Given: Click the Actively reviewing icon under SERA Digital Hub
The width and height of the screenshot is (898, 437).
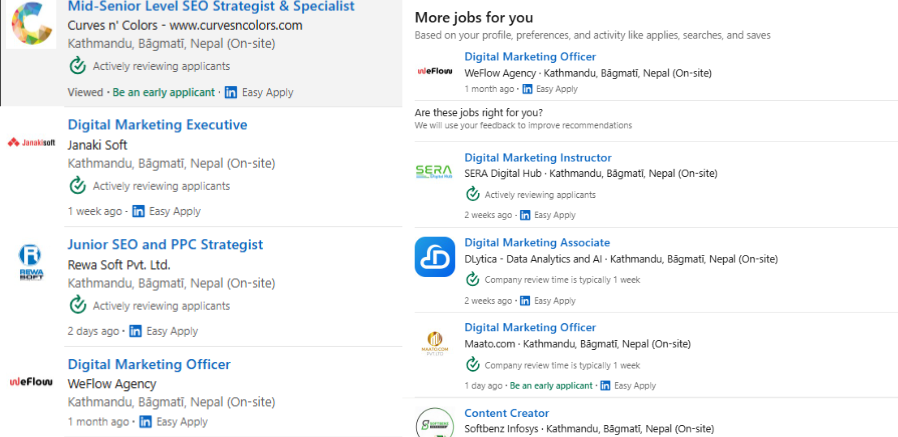Looking at the screenshot, I should tap(472, 195).
